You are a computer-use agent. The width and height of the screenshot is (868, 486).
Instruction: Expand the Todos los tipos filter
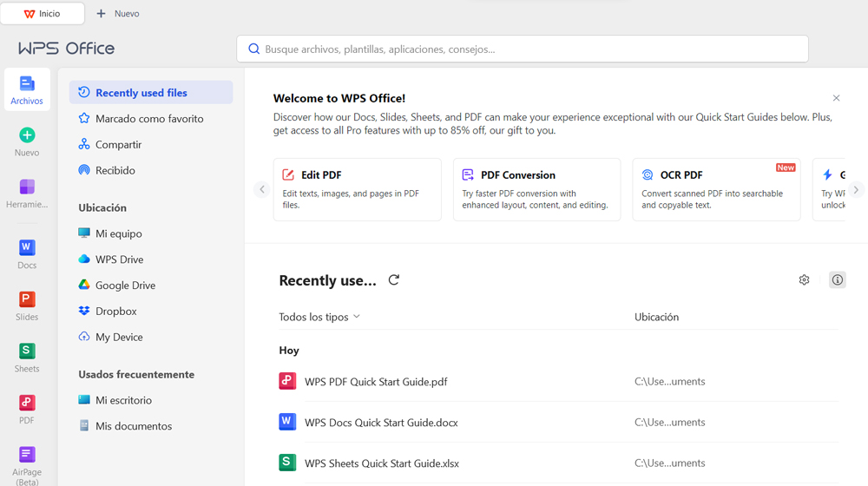pos(319,317)
